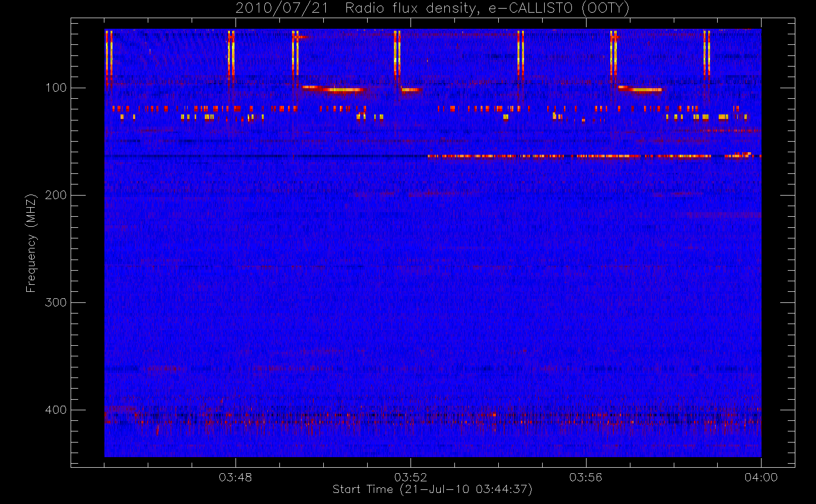Click the 03:56 time tick label
This screenshot has width=816, height=504.
(x=586, y=477)
